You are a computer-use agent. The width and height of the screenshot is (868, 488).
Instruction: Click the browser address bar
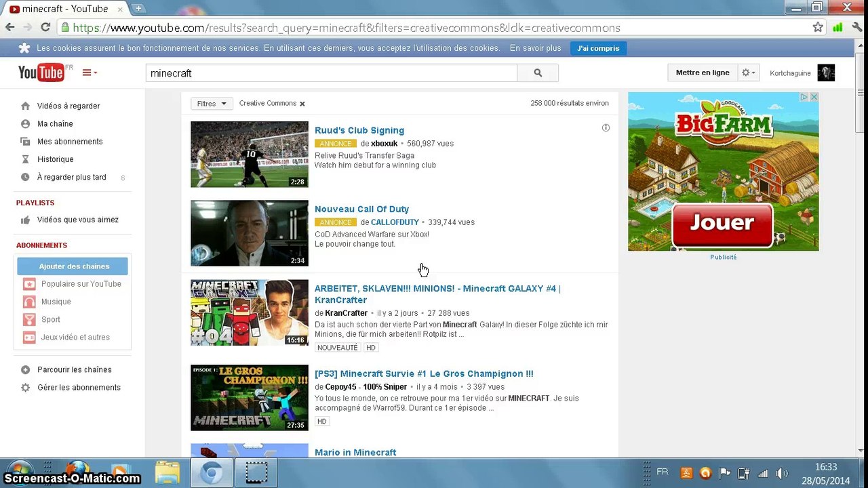click(x=434, y=28)
